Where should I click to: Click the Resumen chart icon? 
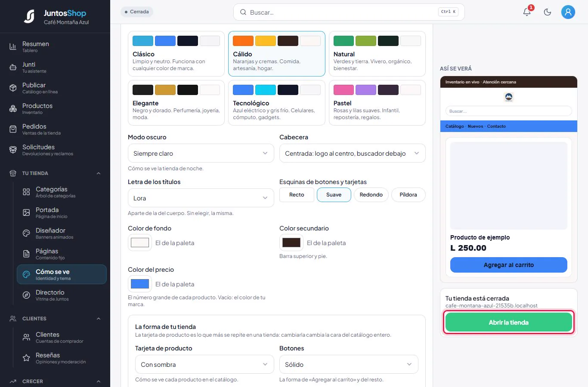(13, 46)
